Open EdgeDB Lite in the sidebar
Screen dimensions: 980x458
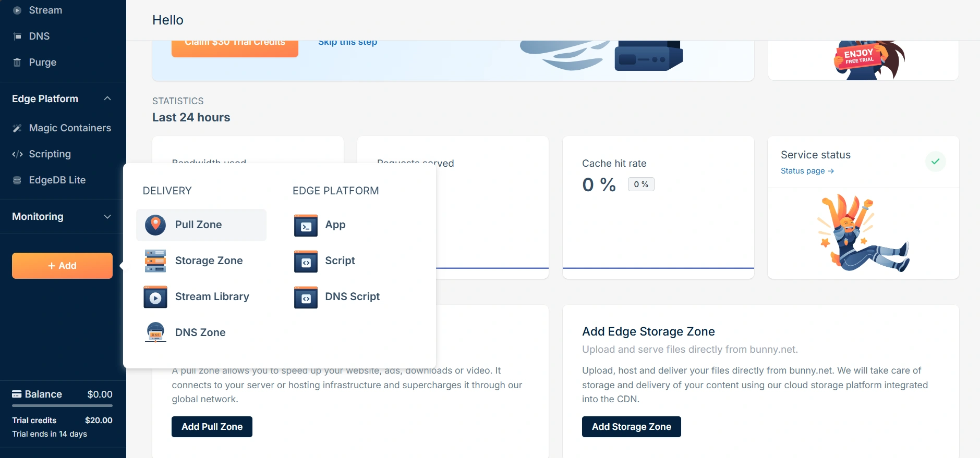tap(57, 180)
